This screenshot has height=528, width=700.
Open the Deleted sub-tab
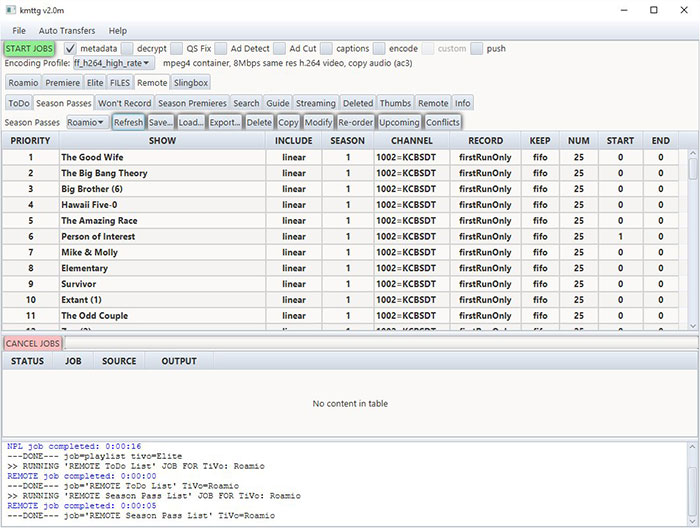[x=358, y=103]
